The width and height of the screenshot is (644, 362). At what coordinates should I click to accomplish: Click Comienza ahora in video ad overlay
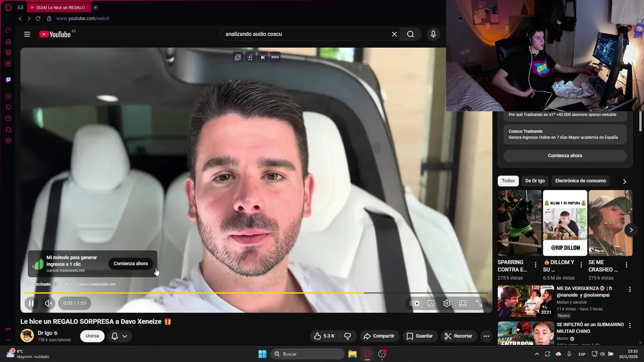[x=131, y=263]
